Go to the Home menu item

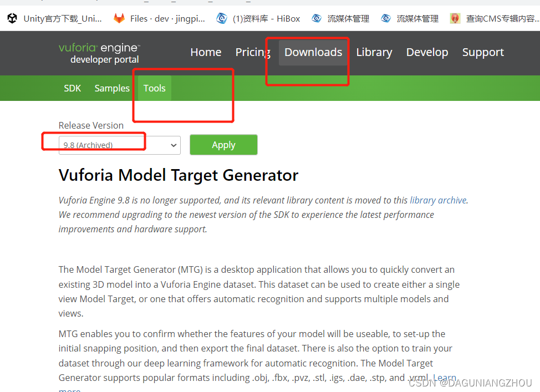coord(206,52)
